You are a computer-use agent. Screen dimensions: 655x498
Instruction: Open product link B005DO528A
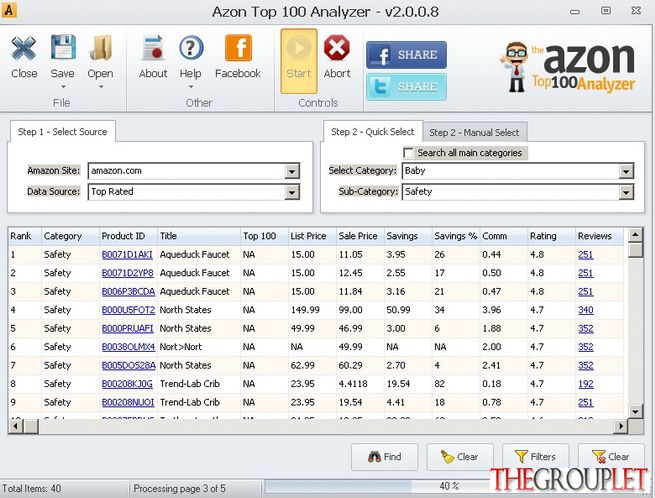pyautogui.click(x=129, y=365)
